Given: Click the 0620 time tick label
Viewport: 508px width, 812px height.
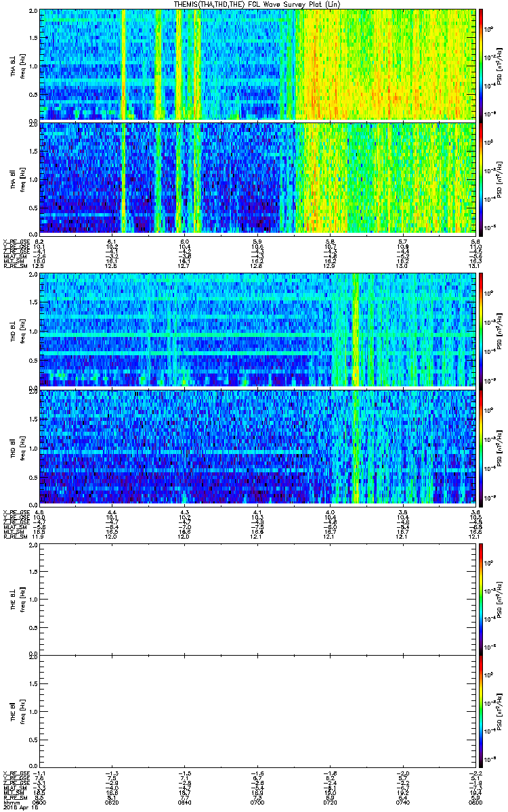Looking at the screenshot, I should click(x=112, y=802).
